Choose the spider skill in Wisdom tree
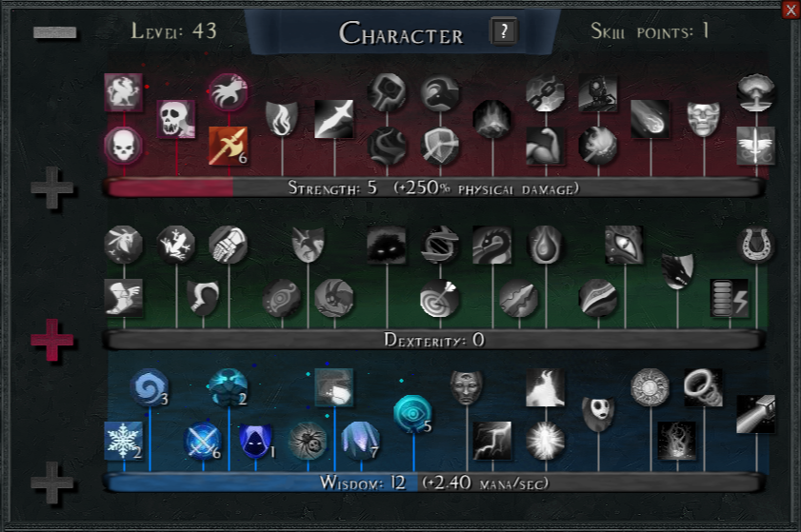Screen dimensions: 801x532 coord(308,440)
